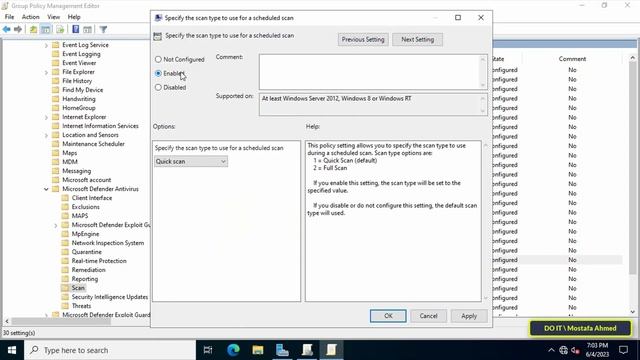Expand the File Explorer tree node
Screen dimensions: 640x360
click(46, 72)
